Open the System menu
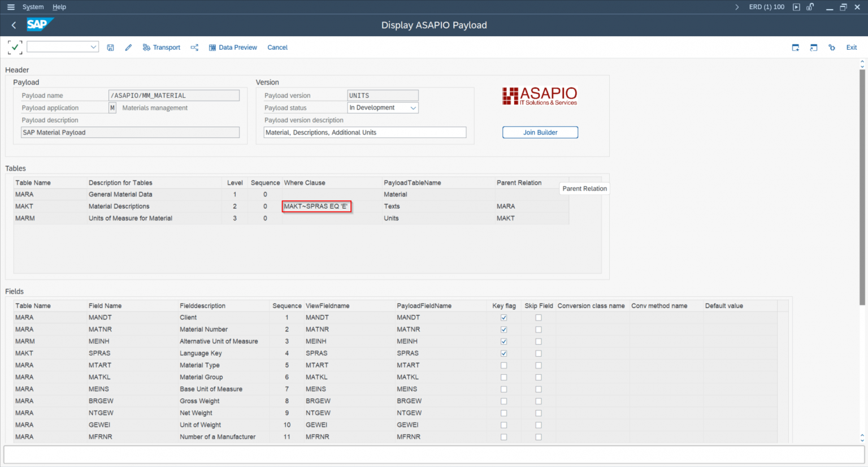Screen dimensions: 868x467 click(33, 7)
